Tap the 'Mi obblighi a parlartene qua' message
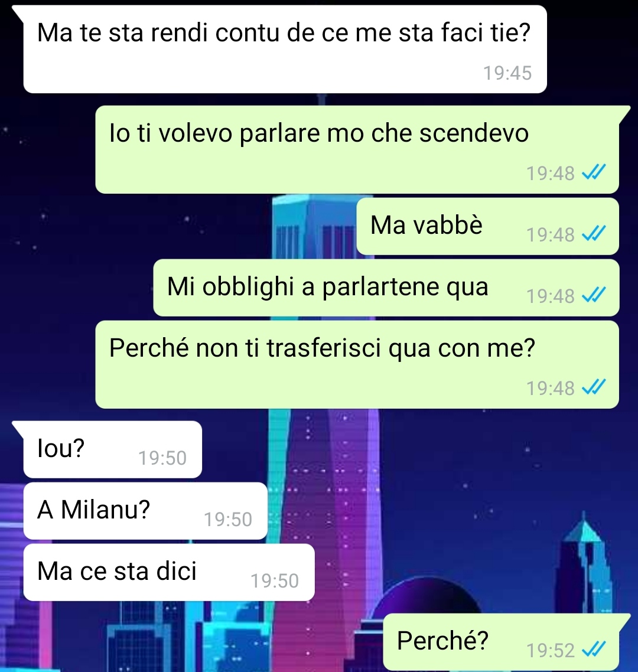638x672 pixels. point(386,288)
